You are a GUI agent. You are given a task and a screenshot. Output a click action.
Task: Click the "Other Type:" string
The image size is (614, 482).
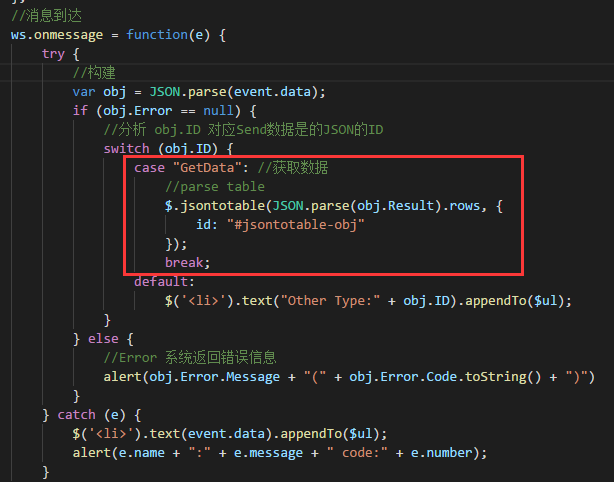tap(333, 300)
